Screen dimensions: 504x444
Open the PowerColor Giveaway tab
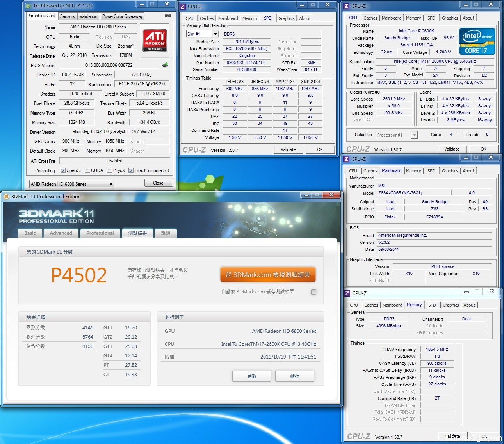pyautogui.click(x=123, y=16)
